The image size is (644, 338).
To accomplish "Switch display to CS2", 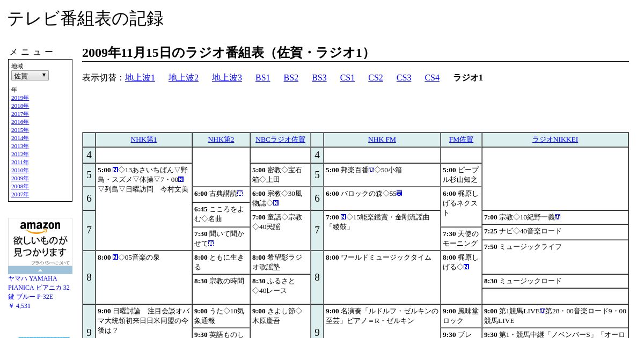I will tap(376, 77).
